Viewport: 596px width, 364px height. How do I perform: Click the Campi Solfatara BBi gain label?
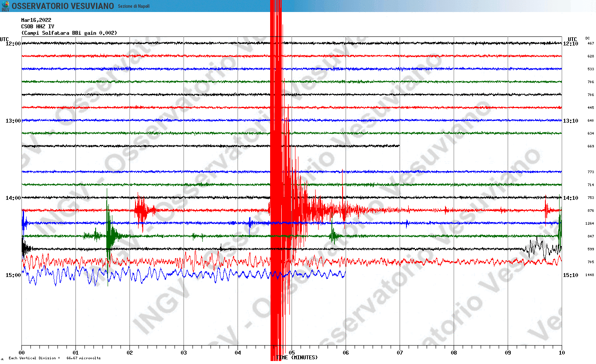pyautogui.click(x=69, y=33)
